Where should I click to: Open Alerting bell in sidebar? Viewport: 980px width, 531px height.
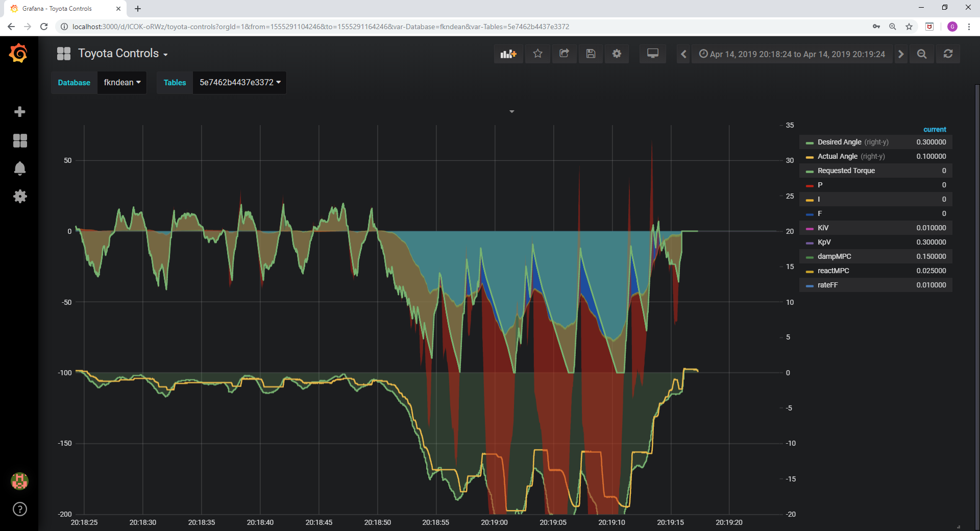click(20, 168)
